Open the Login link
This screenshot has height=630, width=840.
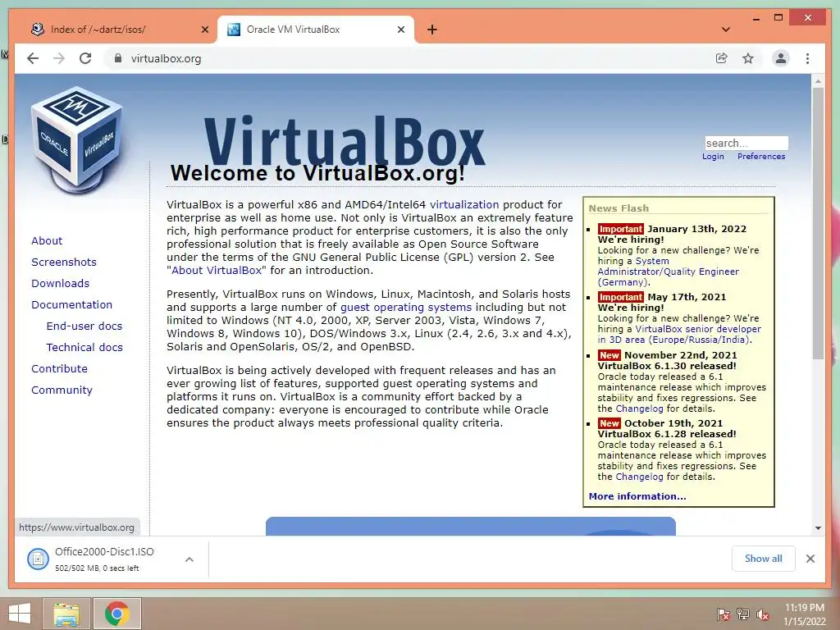(713, 157)
